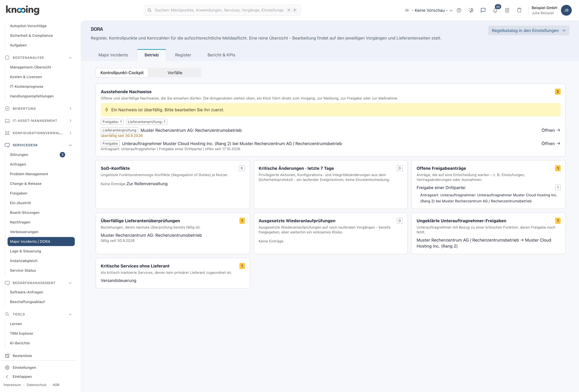
Task: Open Versandsteuerung critical service entry
Action: (118, 280)
